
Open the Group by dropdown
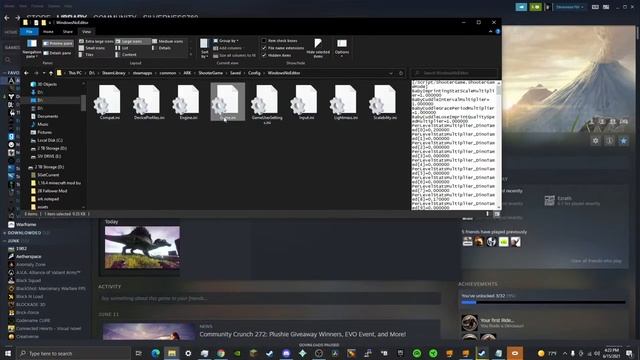point(226,41)
